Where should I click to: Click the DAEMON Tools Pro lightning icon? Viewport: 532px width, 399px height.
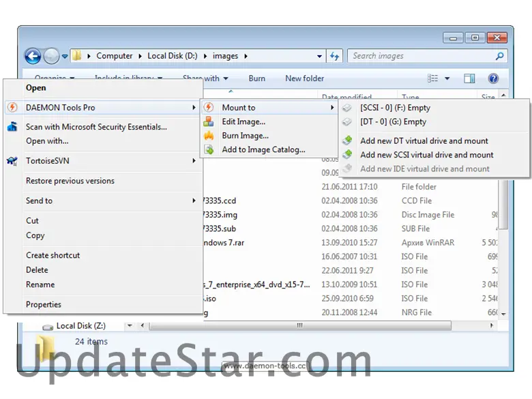click(12, 108)
